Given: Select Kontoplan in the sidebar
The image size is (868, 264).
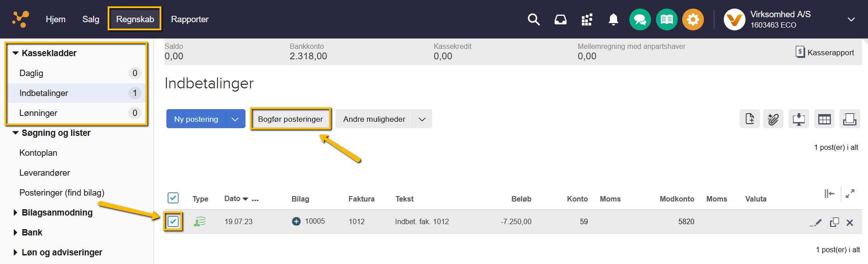Looking at the screenshot, I should 38,153.
